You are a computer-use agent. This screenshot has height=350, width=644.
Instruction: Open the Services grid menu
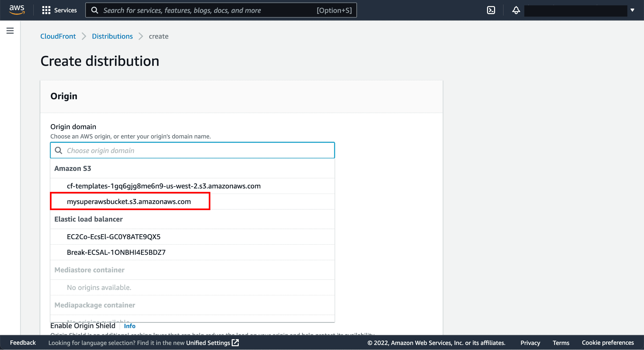pyautogui.click(x=46, y=10)
